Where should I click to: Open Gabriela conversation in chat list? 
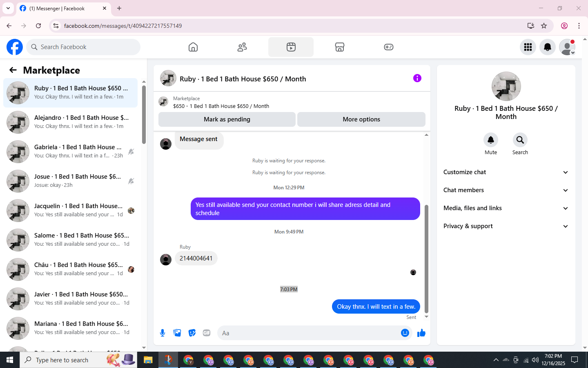click(71, 152)
